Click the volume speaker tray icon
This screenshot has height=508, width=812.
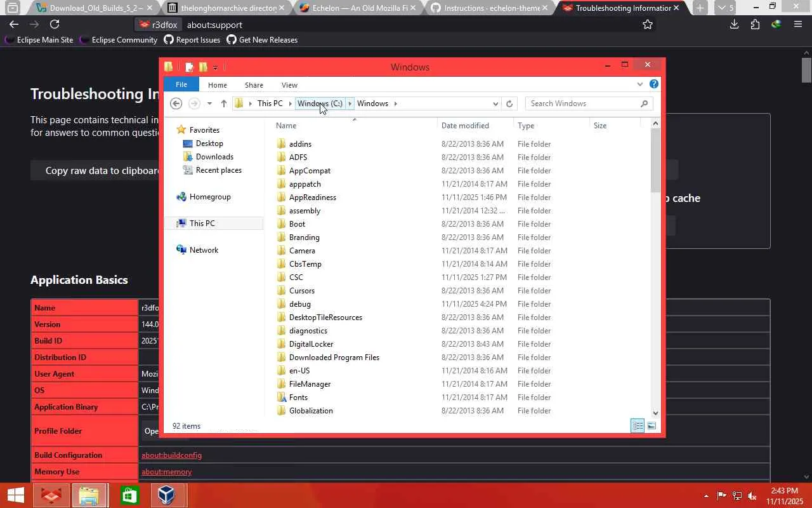(x=752, y=495)
